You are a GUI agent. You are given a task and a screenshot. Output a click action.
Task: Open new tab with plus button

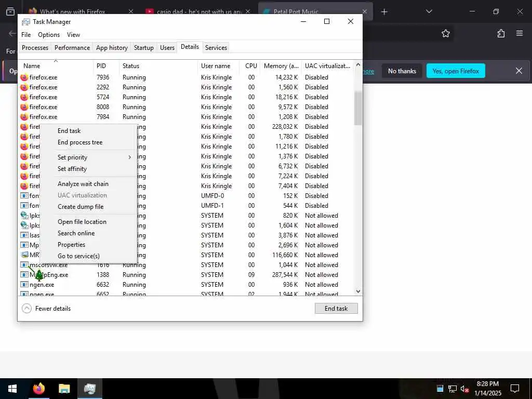tap(384, 12)
